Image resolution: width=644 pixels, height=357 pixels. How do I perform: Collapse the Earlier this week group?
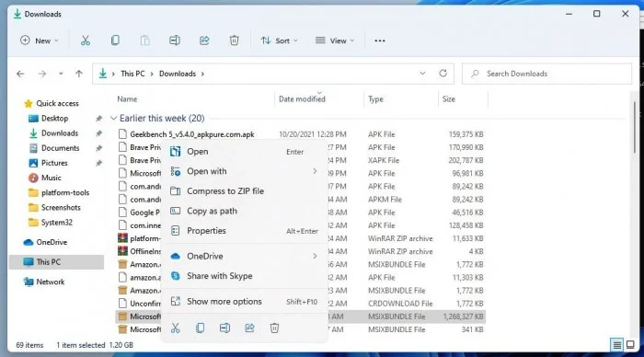[x=113, y=119]
